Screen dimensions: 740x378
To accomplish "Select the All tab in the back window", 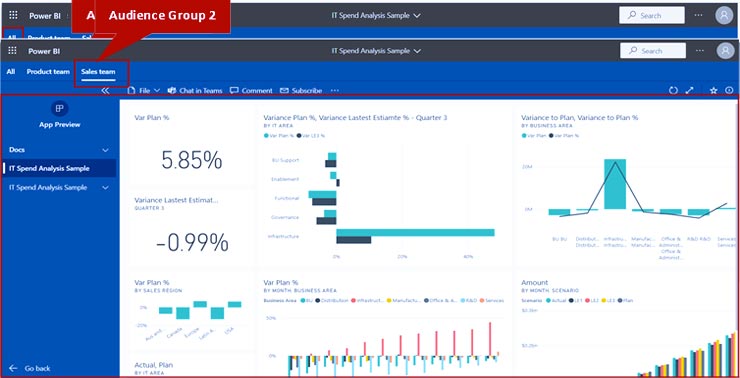I will [x=12, y=37].
